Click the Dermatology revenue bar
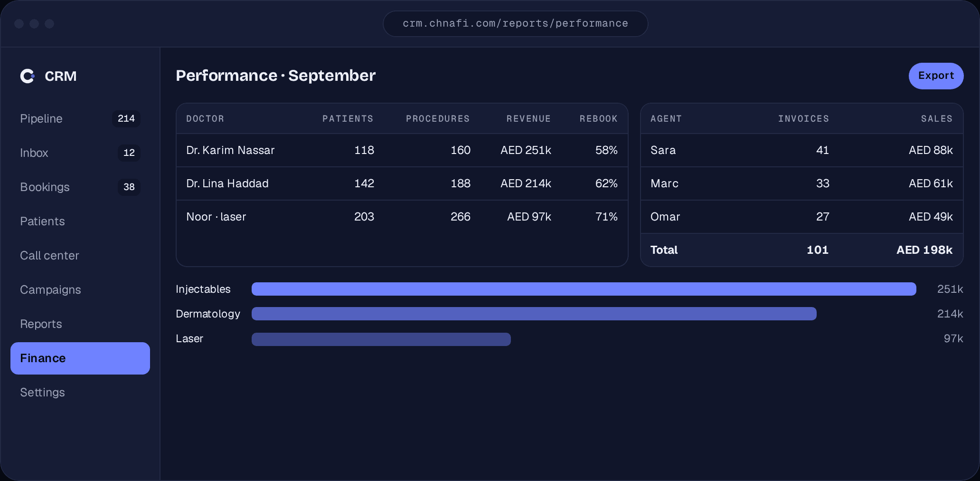The height and width of the screenshot is (481, 980). [534, 314]
